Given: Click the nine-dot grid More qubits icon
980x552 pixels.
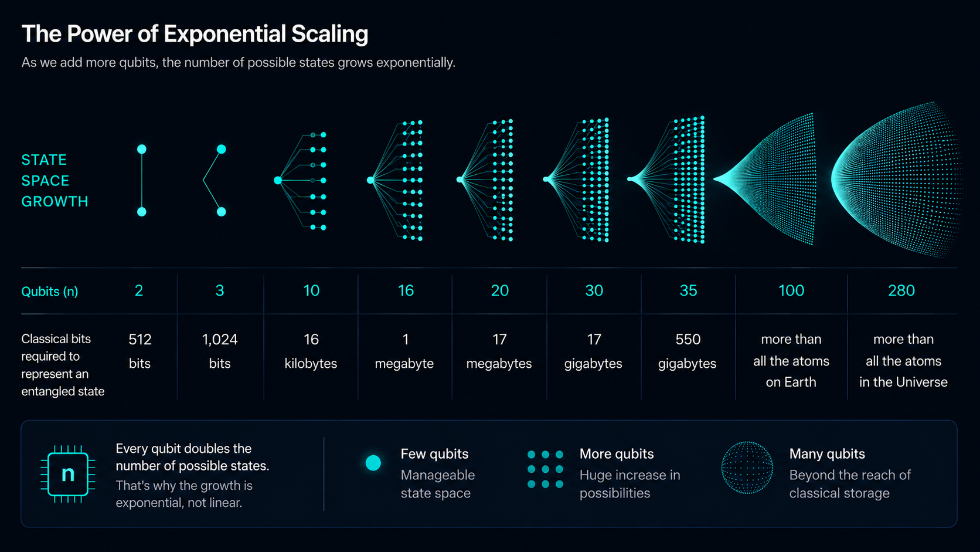Looking at the screenshot, I should click(545, 469).
